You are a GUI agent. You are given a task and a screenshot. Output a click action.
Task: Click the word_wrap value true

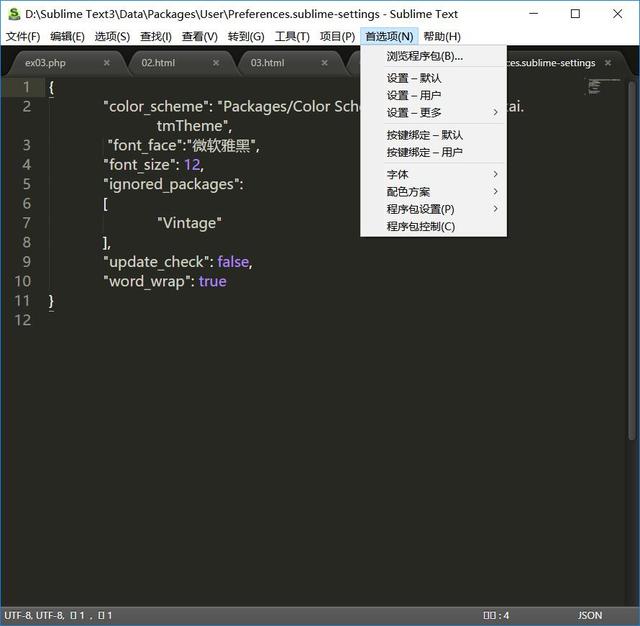tap(213, 282)
